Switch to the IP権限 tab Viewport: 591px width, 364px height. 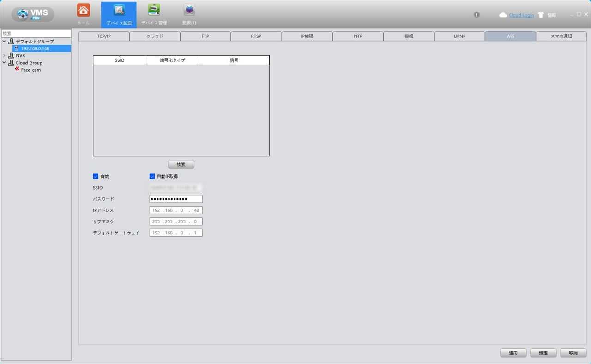click(x=307, y=36)
